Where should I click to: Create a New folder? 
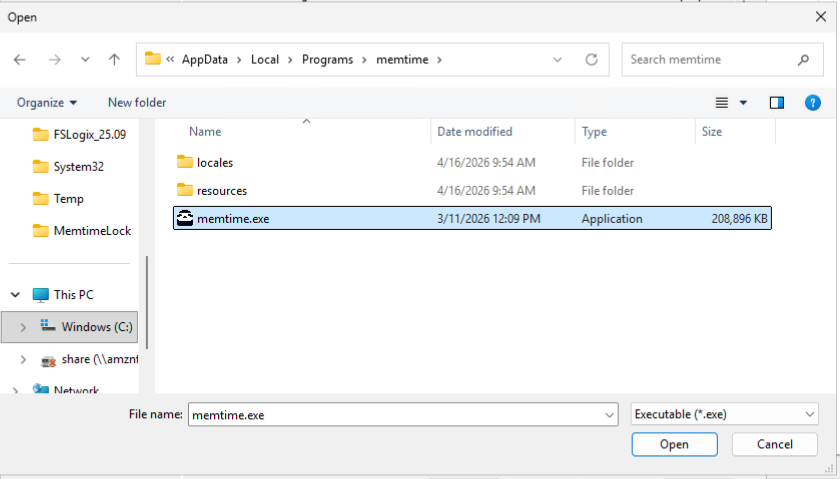point(137,102)
